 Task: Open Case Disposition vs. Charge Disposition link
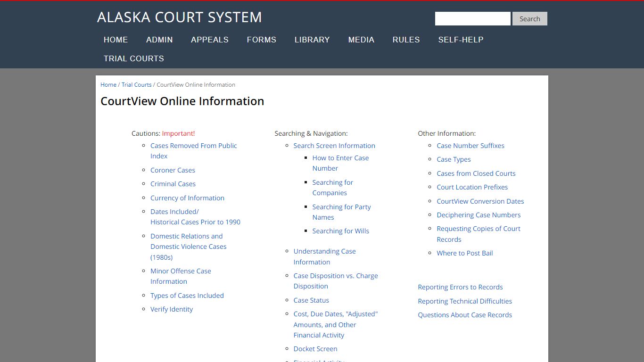click(x=336, y=281)
